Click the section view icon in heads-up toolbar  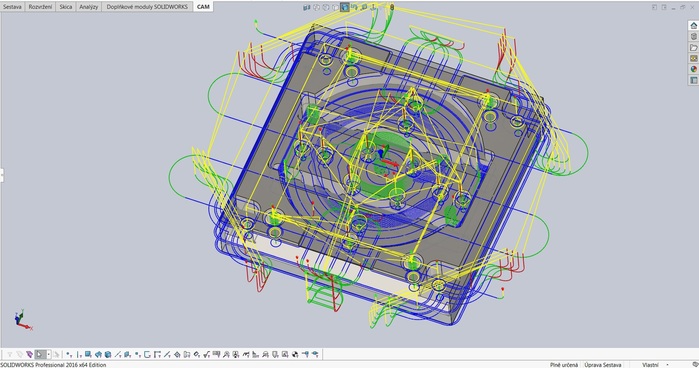pyautogui.click(x=307, y=7)
